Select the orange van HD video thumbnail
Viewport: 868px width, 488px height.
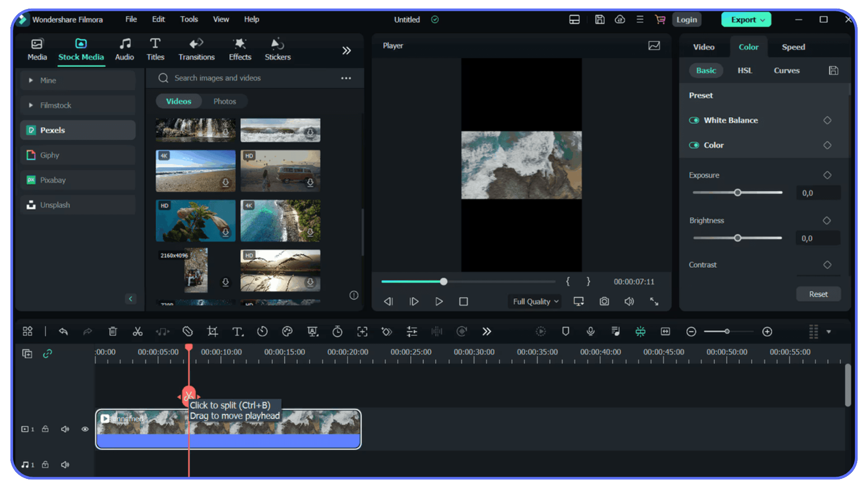[x=280, y=171]
